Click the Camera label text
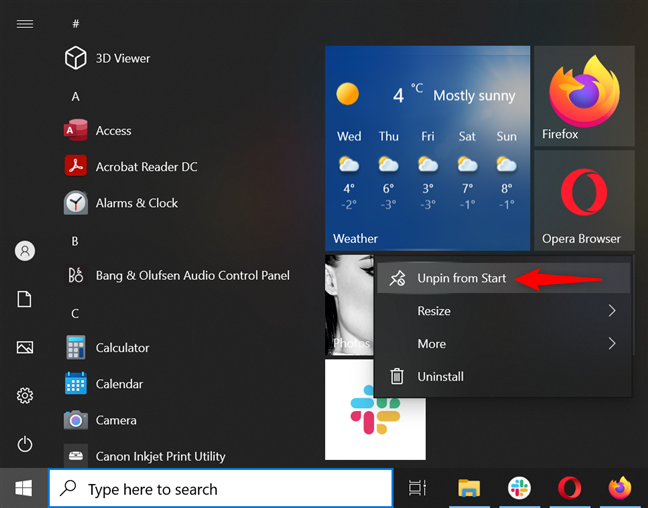 (116, 420)
